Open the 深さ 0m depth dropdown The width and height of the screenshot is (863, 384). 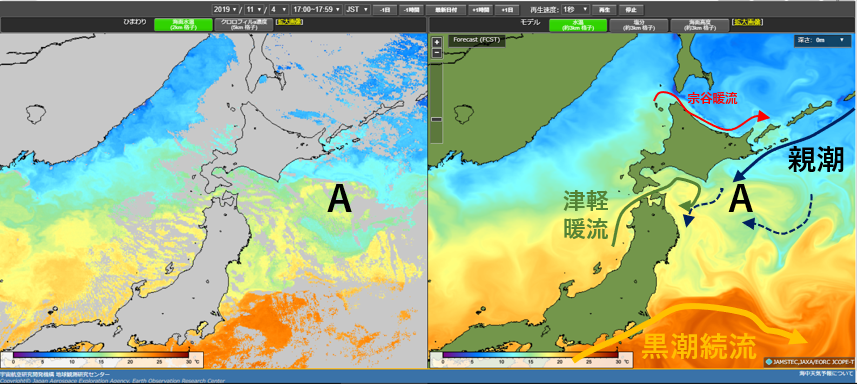(823, 40)
